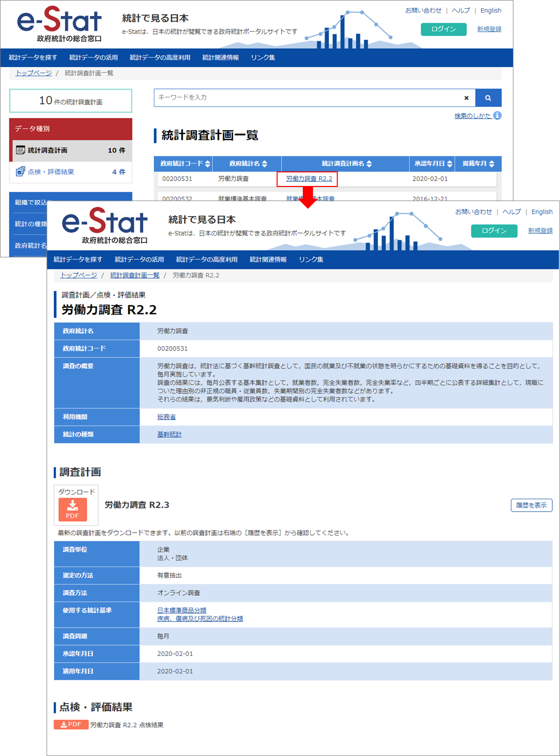The image size is (560, 756).
Task: Switch to English in front window
Action: 542,212
